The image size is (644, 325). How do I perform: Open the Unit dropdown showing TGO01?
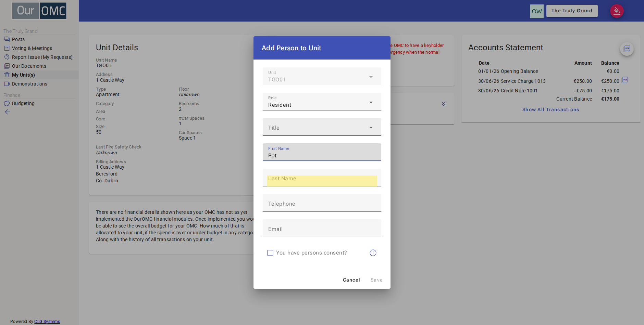point(322,76)
